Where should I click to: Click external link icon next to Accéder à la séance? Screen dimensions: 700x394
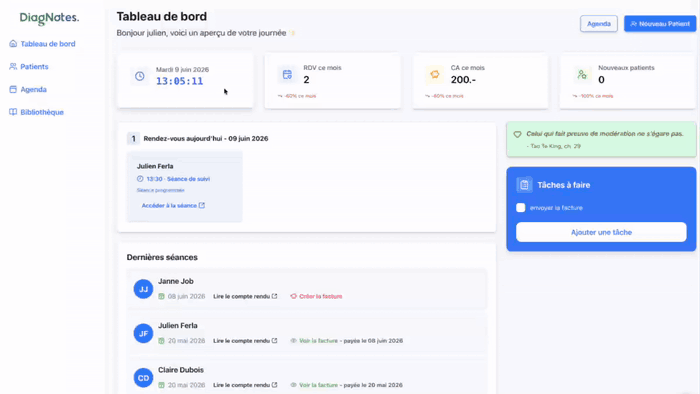(202, 205)
